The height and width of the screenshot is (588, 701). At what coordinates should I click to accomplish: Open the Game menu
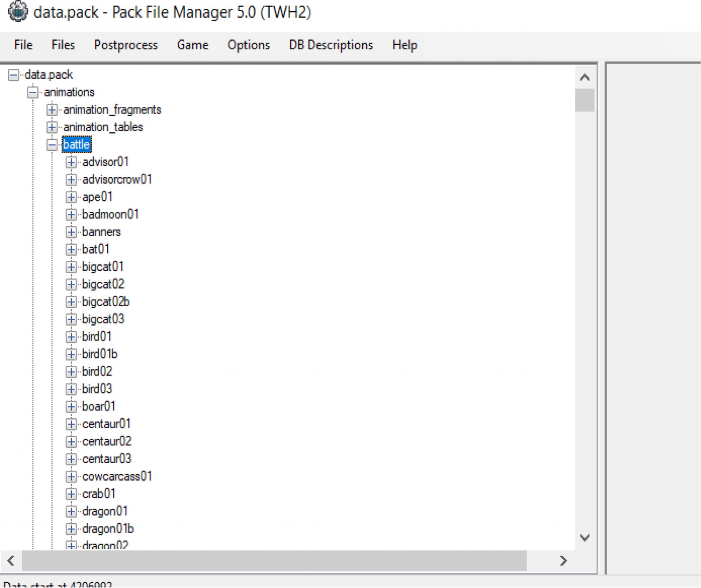[192, 45]
